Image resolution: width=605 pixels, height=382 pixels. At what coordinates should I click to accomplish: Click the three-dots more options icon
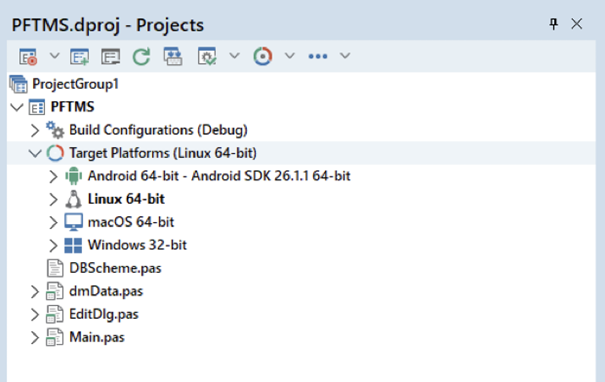point(318,56)
